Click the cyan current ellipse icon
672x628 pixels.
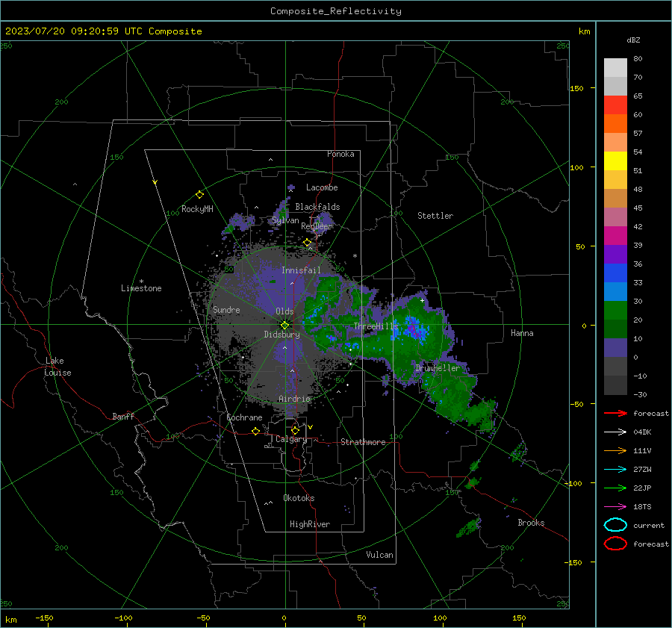coord(615,525)
